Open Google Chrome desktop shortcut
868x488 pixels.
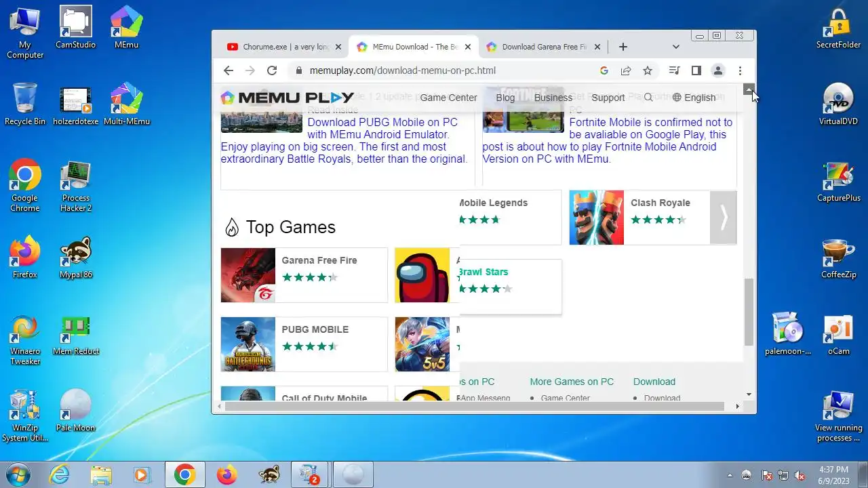pos(25,185)
